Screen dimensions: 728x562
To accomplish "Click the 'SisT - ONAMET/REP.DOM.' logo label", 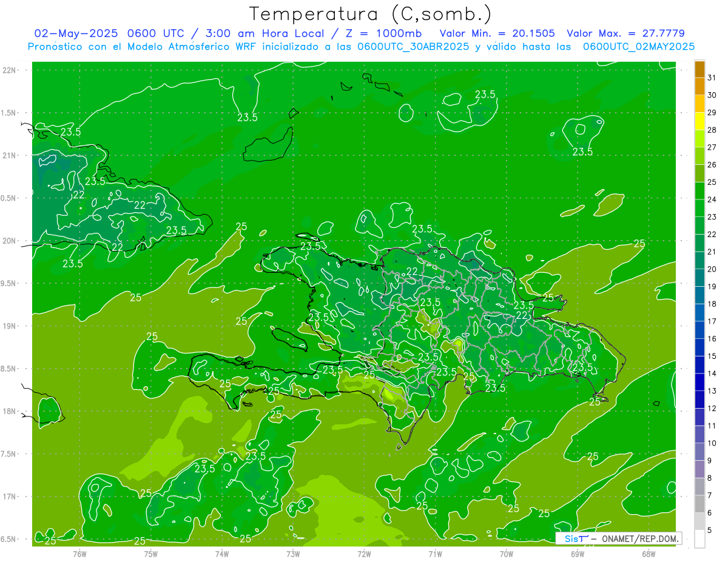I will tap(618, 538).
